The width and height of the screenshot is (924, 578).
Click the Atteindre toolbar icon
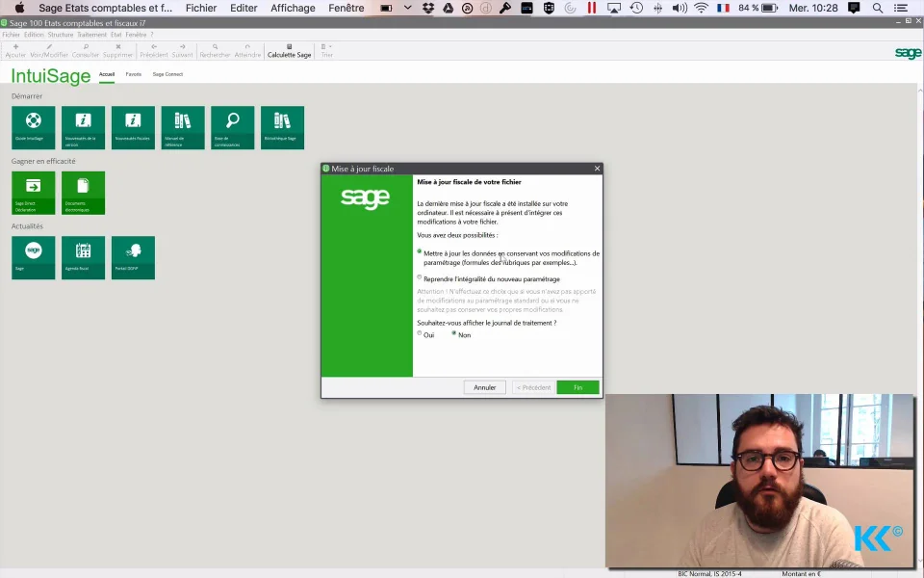247,51
